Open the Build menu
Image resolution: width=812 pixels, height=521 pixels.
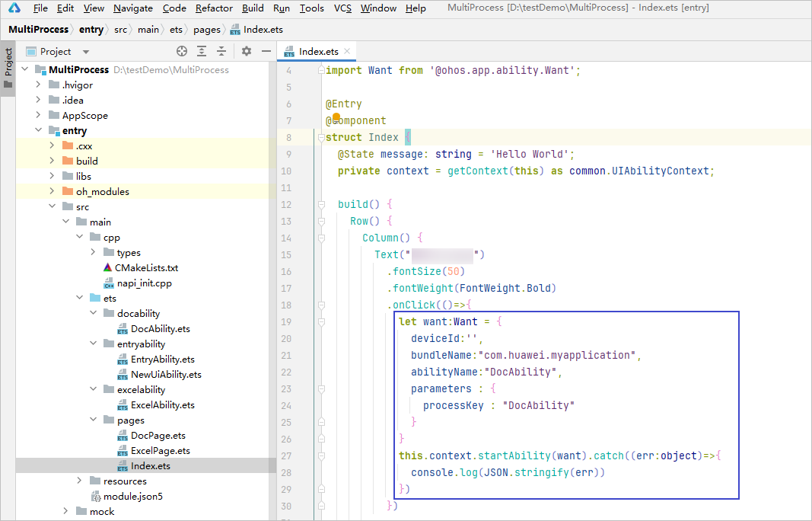pos(253,8)
